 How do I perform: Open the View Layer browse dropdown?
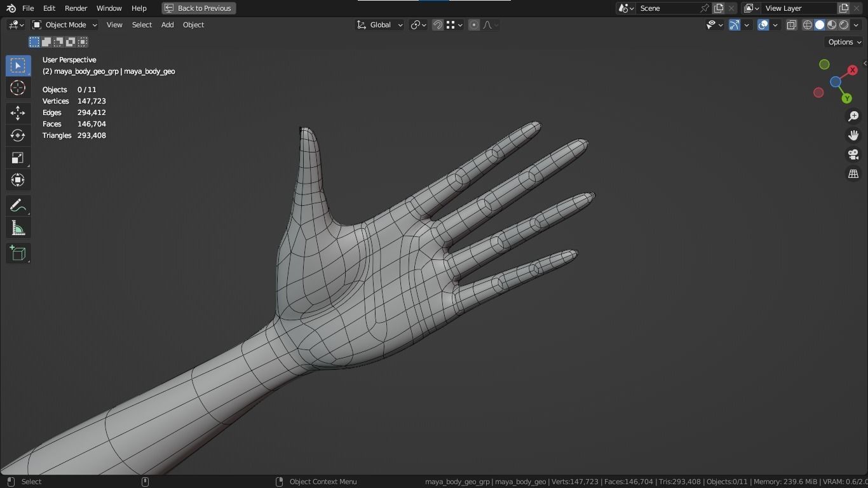point(752,8)
